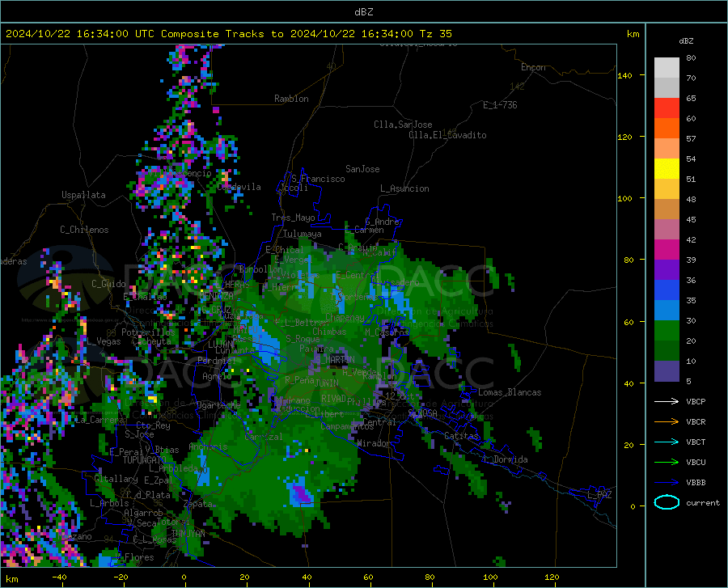Viewport: 728px width, 588px height.
Task: Click the L_Dormida place label
Action: tap(505, 459)
